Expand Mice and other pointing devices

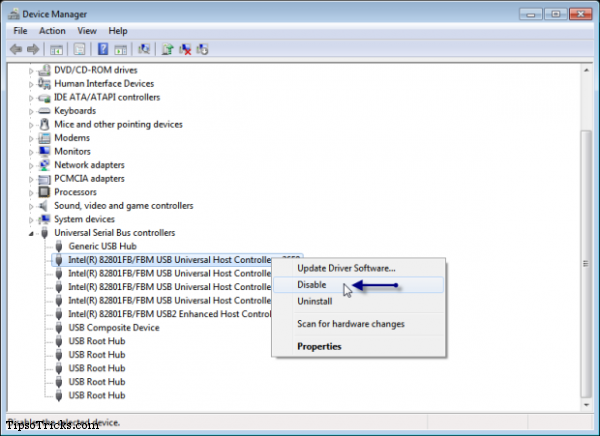point(31,125)
